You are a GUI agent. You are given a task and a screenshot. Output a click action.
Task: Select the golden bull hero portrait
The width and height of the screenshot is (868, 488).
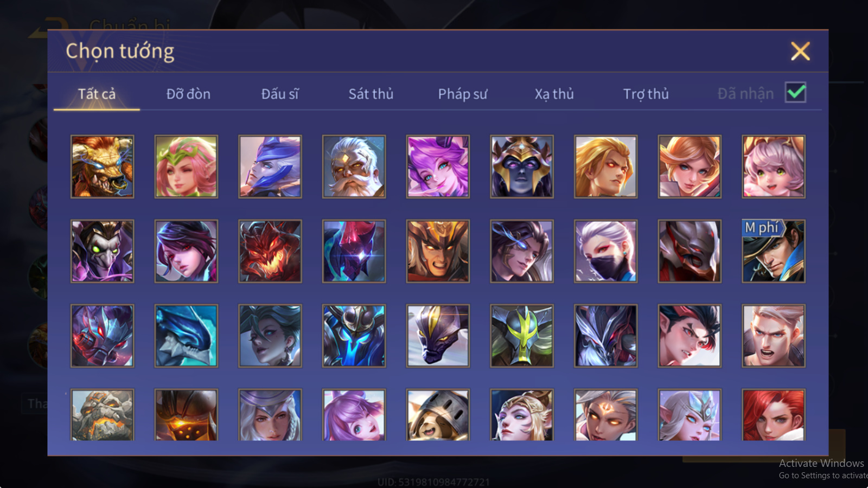pyautogui.click(x=102, y=166)
